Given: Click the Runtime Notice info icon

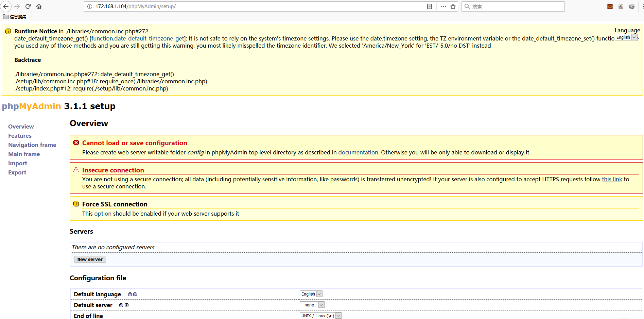Looking at the screenshot, I should point(8,31).
